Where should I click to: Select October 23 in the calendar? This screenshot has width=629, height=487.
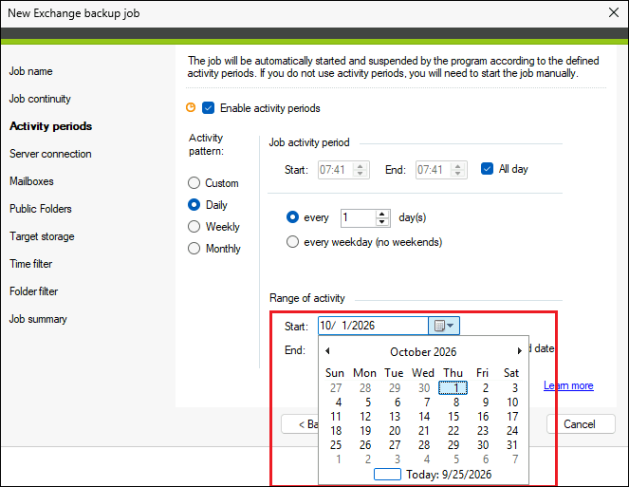(483, 430)
